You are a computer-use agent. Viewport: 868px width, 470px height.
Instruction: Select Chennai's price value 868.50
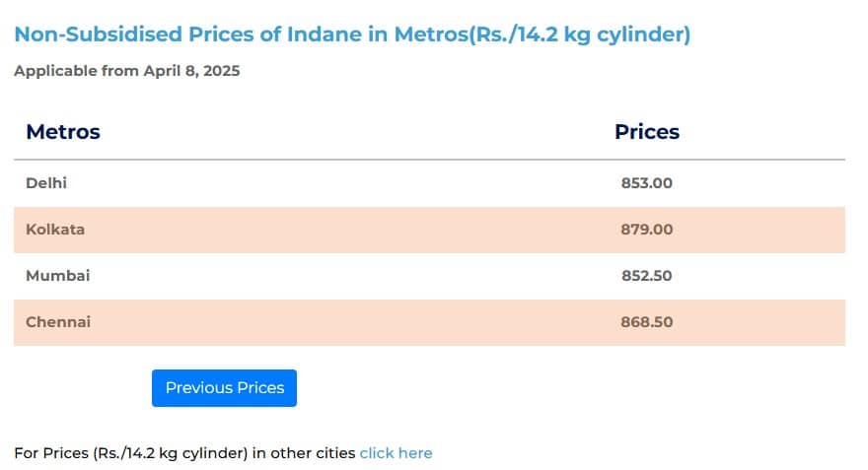pos(647,322)
